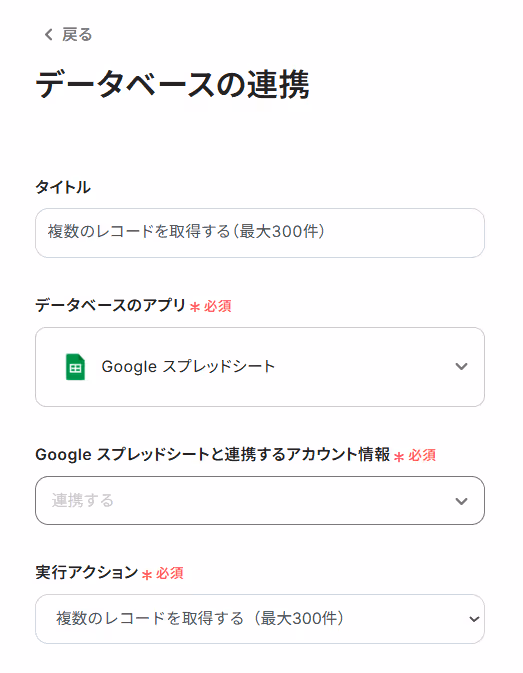Click the 連携する placeholder text
This screenshot has height=673, width=523.
(83, 501)
